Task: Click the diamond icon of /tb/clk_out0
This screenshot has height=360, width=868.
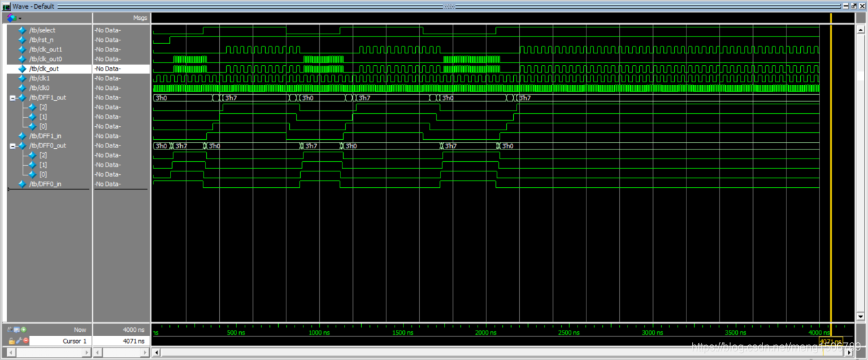Action: tap(22, 59)
